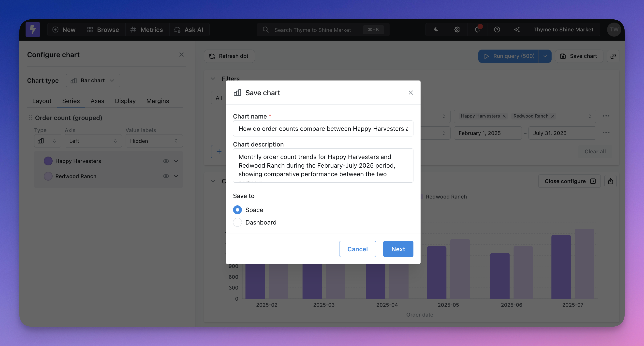Open the help question mark icon
644x346 pixels.
(497, 30)
